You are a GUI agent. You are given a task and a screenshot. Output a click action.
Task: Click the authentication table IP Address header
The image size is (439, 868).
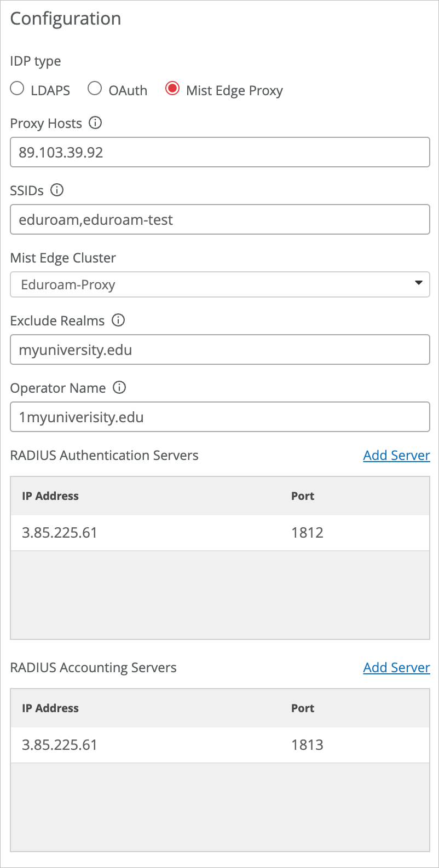click(50, 496)
